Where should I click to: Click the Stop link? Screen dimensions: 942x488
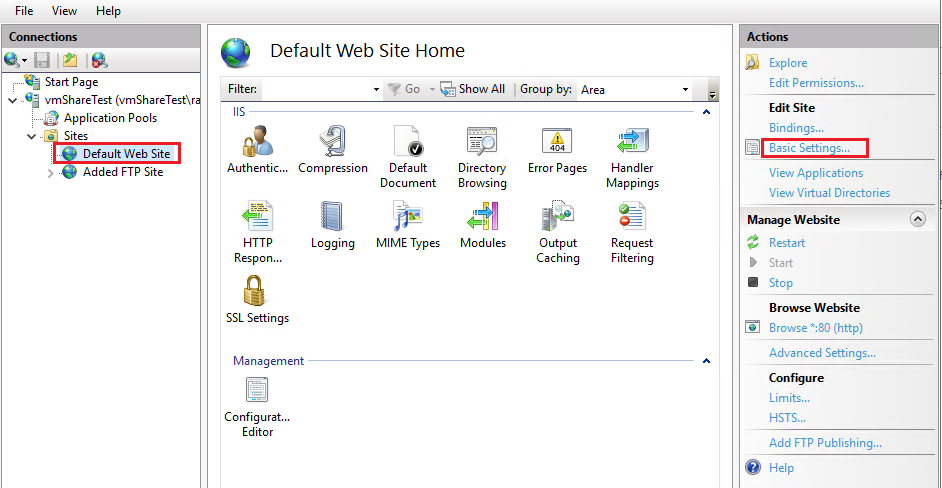(x=781, y=282)
